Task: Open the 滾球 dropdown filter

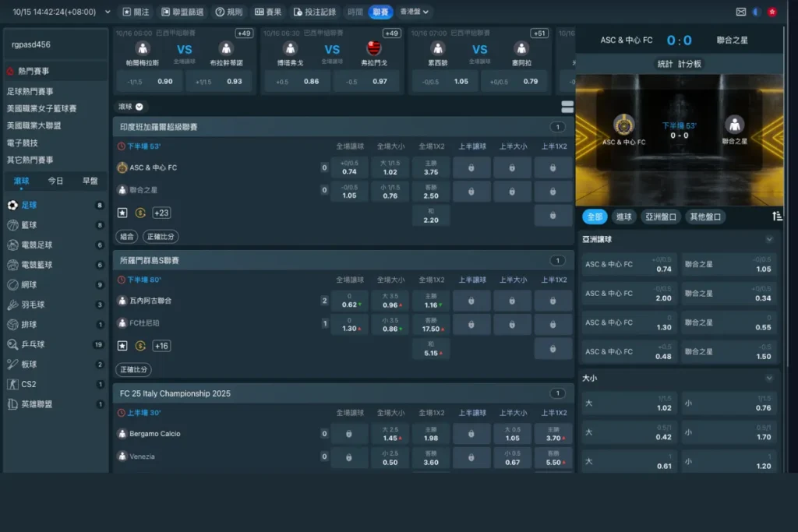Action: pyautogui.click(x=130, y=107)
